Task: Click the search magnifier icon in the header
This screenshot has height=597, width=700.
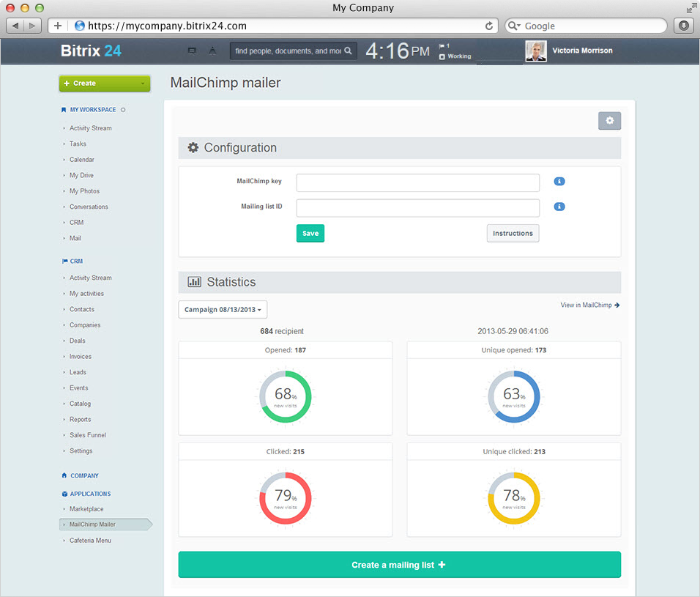Action: [349, 51]
